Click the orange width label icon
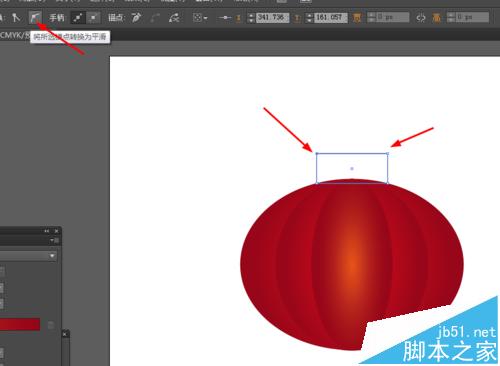 pos(357,18)
